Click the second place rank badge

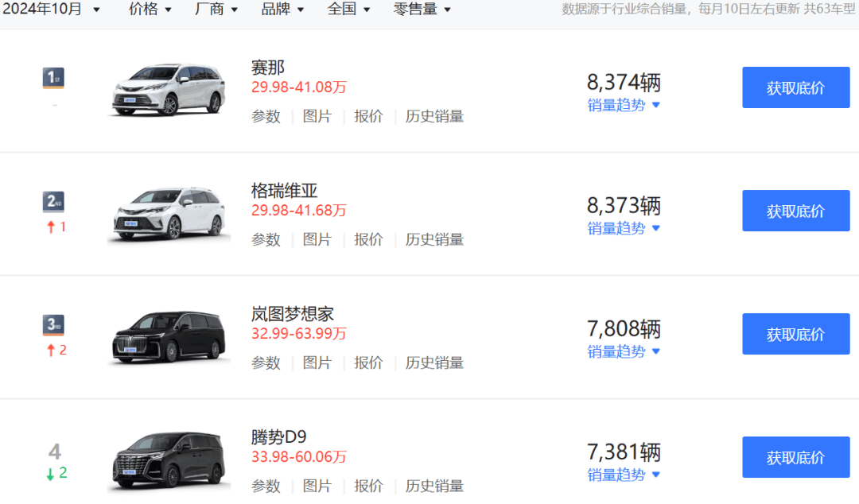53,202
